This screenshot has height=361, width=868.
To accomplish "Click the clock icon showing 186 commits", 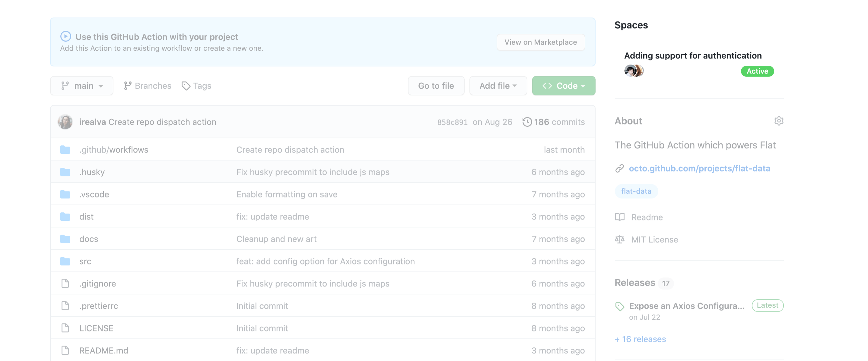I will 527,121.
